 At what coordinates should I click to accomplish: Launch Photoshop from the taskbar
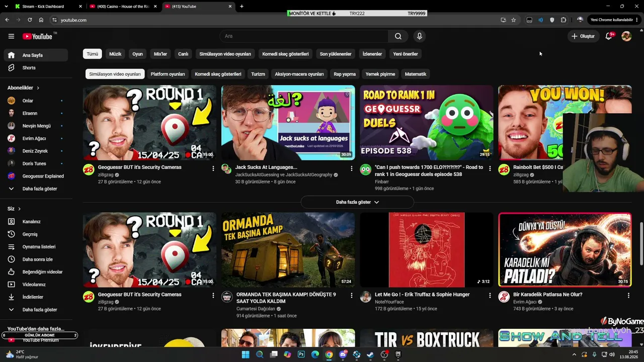point(301,354)
